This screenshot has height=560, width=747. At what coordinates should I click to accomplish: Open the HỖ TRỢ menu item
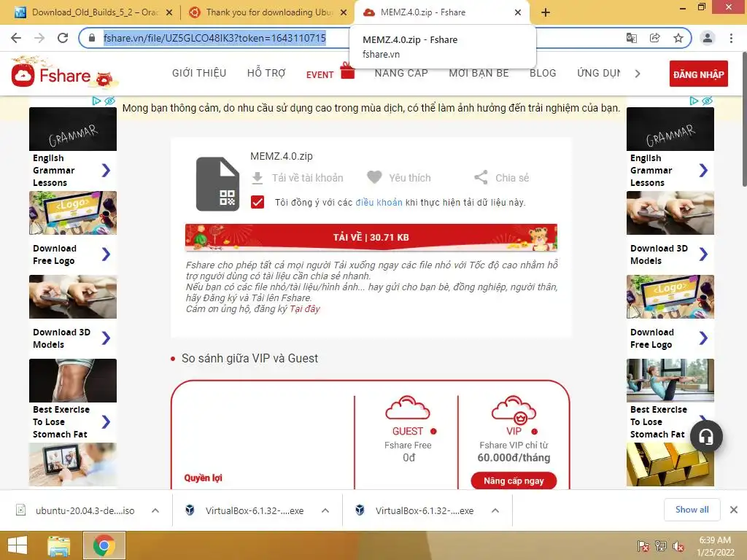266,73
